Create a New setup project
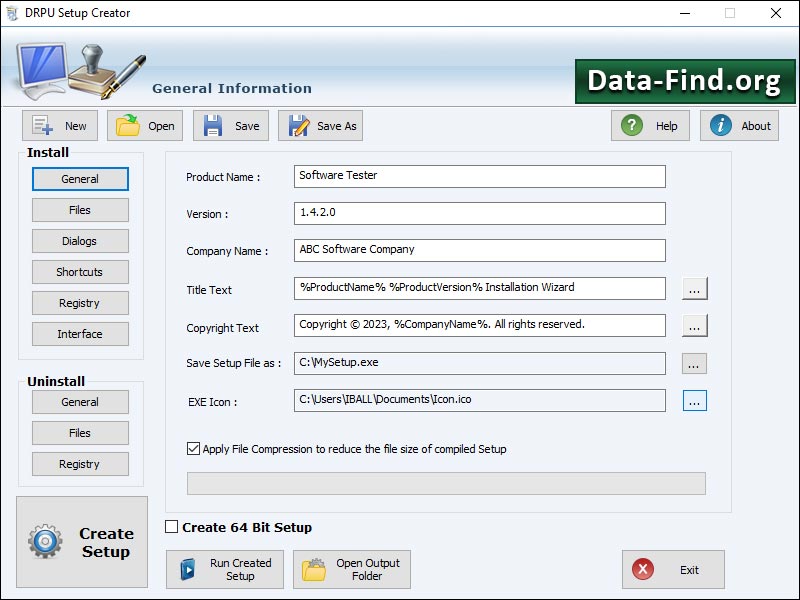Screen dimensions: 800x600 (x=59, y=125)
